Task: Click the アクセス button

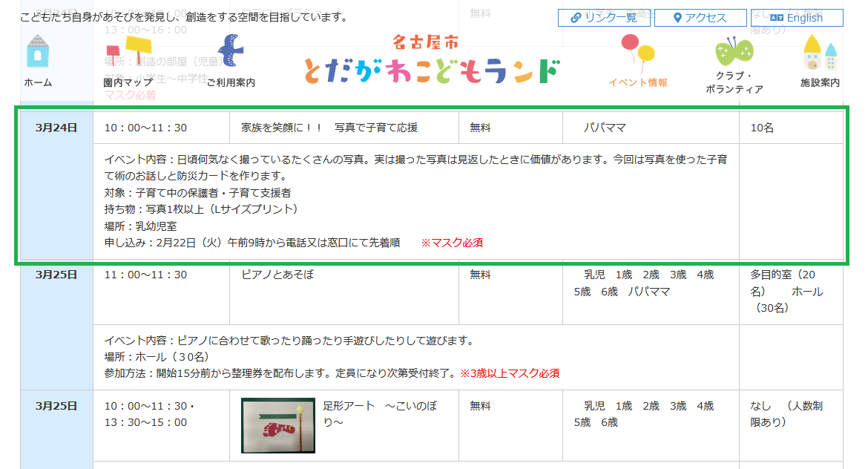Action: 700,18
